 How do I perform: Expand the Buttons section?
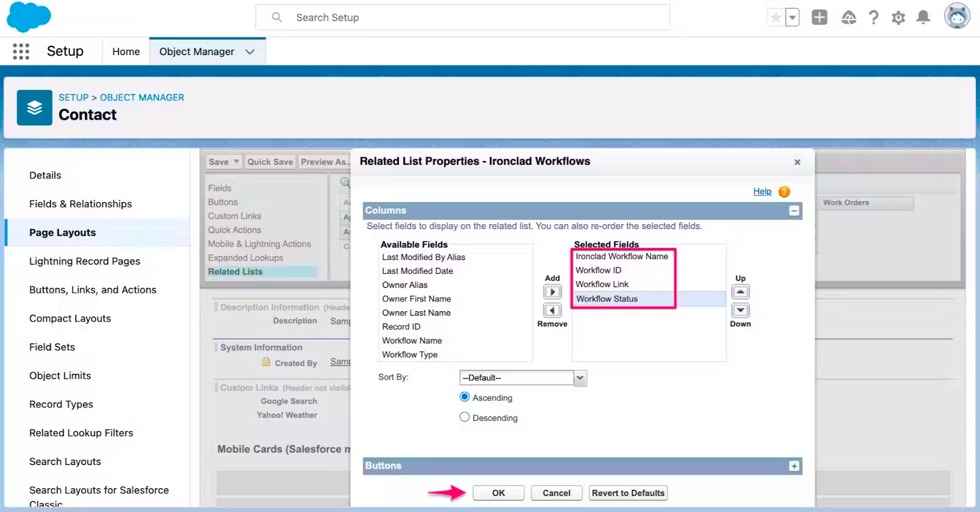pos(794,466)
